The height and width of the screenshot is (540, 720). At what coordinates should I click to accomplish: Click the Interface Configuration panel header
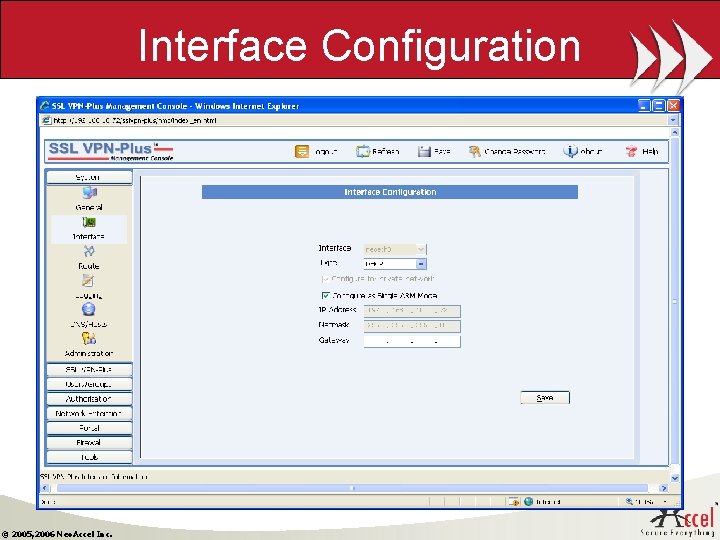390,192
